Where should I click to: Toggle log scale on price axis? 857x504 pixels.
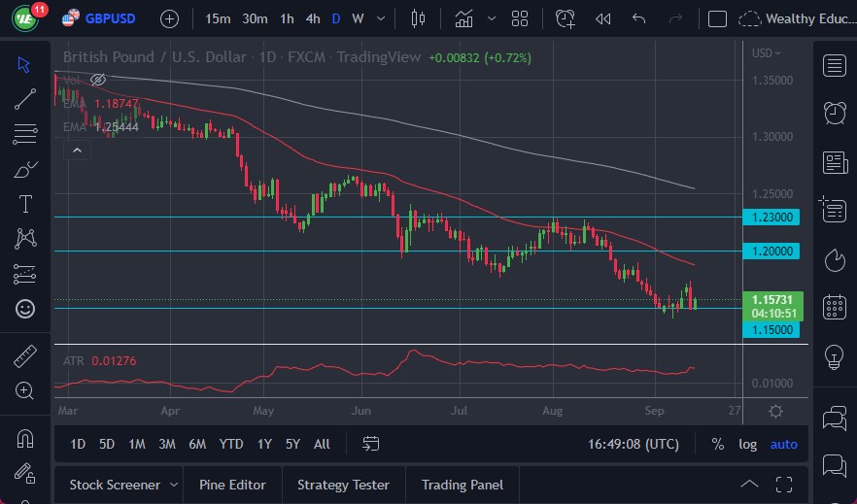tap(747, 444)
